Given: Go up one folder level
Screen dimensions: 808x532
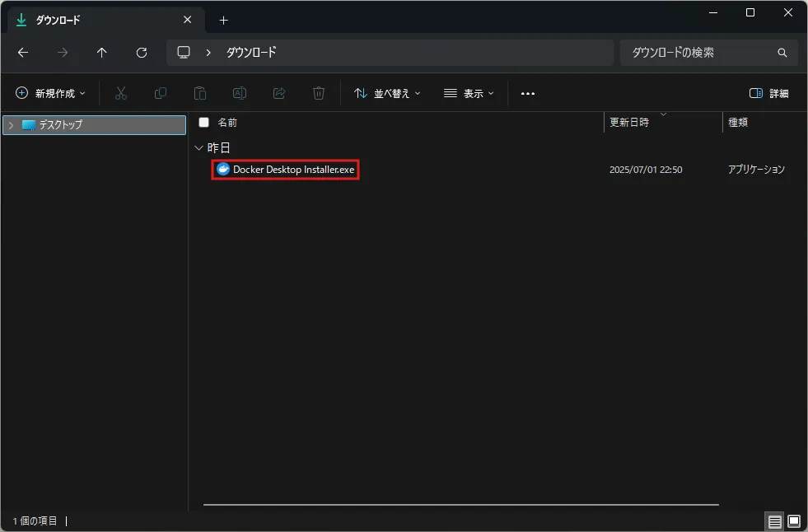Looking at the screenshot, I should 102,53.
